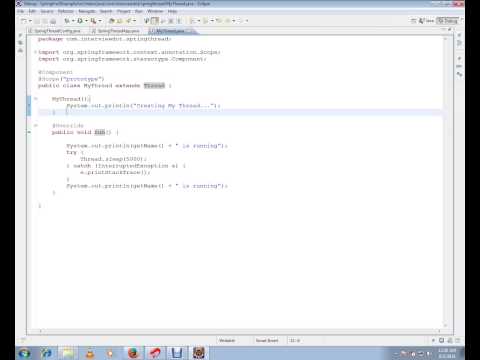Screen dimensions: 480x360
Task: Click the cursor position status field
Action: click(295, 340)
